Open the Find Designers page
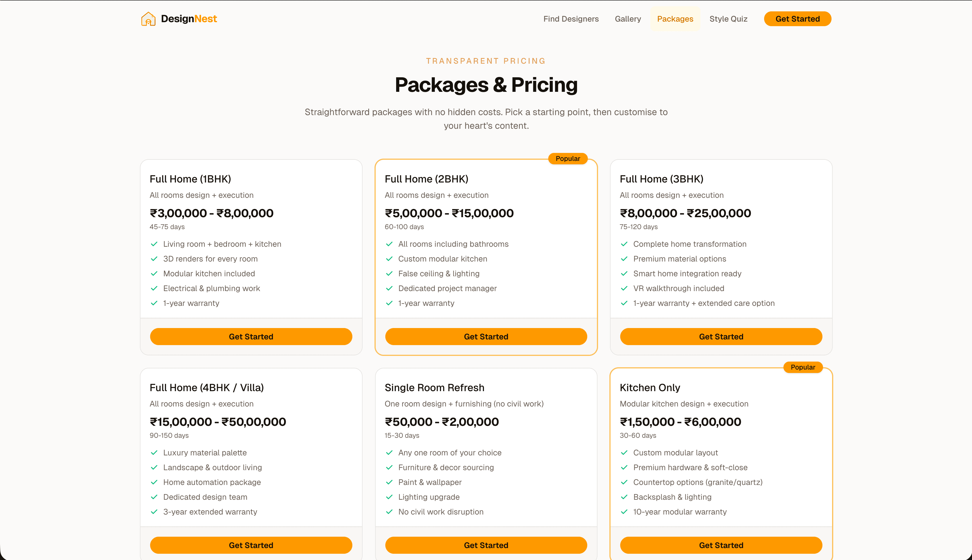This screenshot has height=560, width=972. click(x=571, y=18)
